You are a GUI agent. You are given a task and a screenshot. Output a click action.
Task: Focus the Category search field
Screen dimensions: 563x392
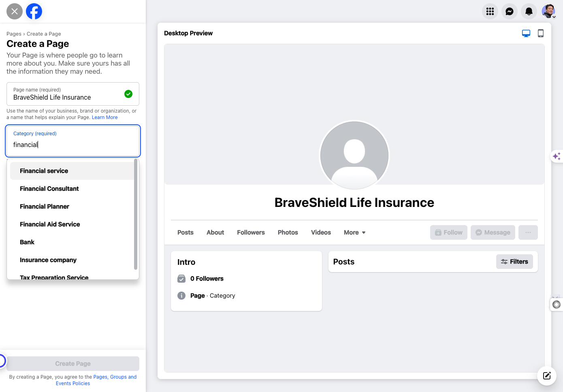coord(73,141)
